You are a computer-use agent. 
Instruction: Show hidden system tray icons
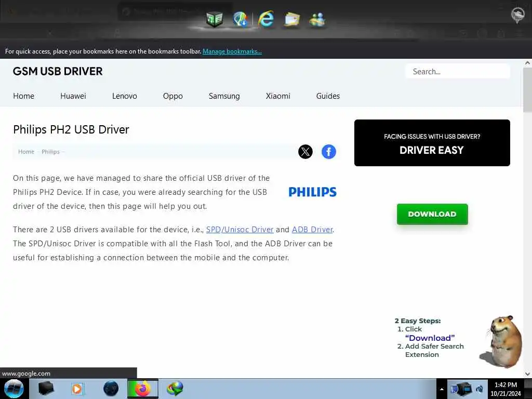(x=442, y=389)
